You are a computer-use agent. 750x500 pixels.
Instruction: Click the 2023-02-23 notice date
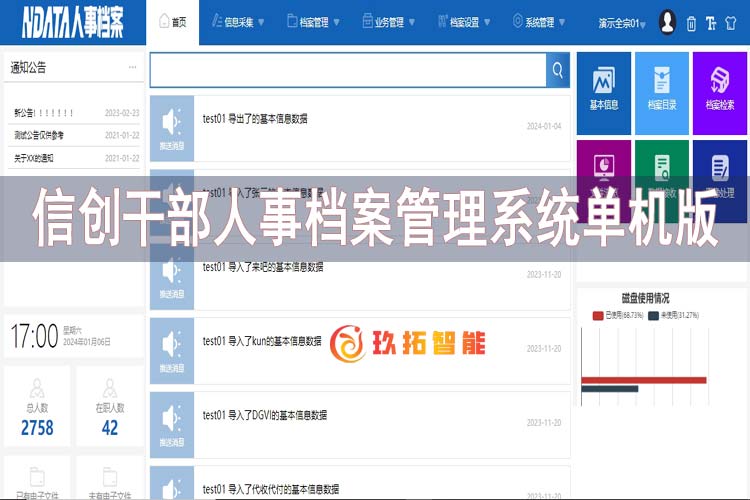tap(122, 113)
